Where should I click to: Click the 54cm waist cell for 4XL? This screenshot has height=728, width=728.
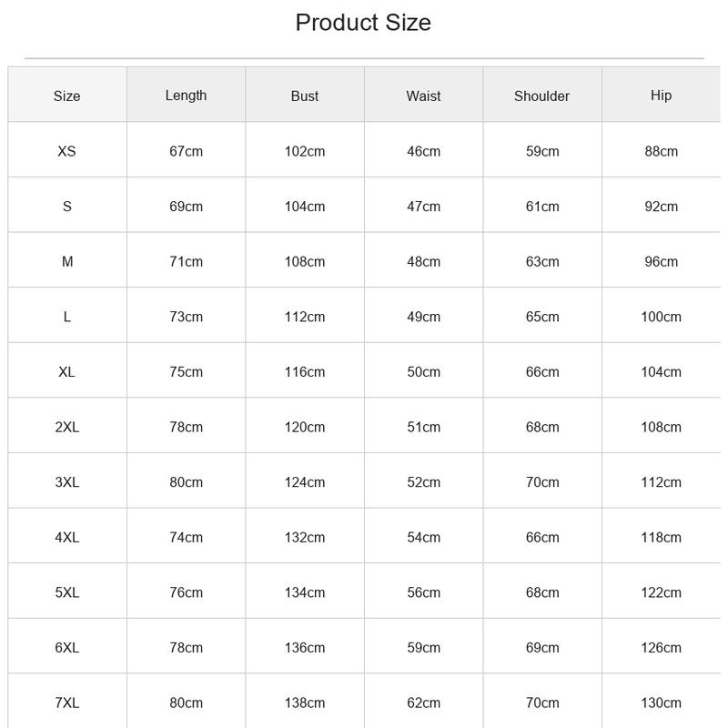tap(423, 538)
